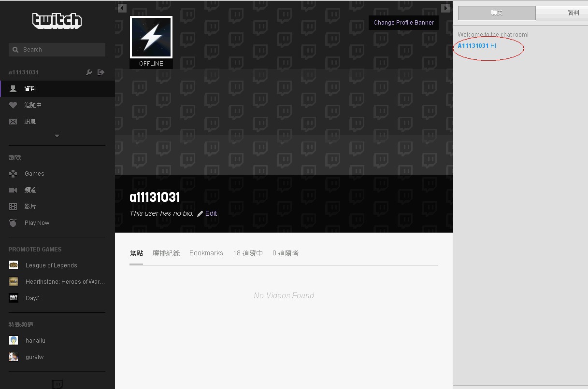
Task: Click the 'No Videos Found' text
Action: click(284, 295)
